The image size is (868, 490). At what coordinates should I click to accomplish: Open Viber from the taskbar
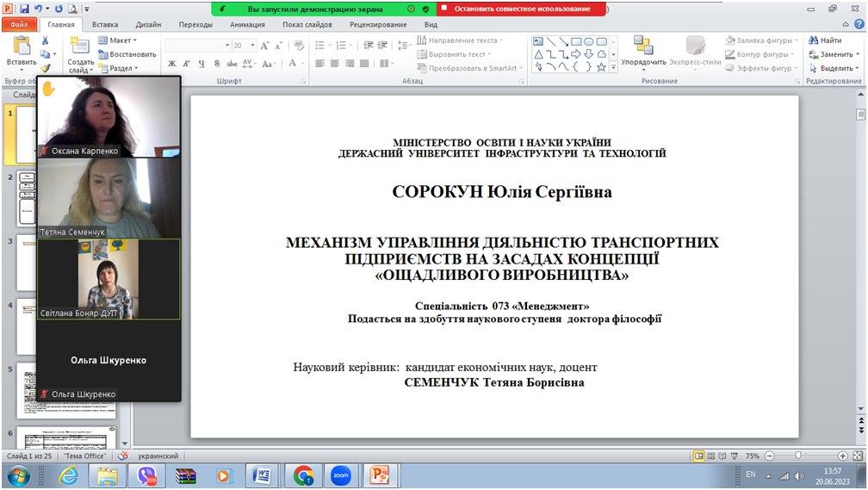point(147,475)
